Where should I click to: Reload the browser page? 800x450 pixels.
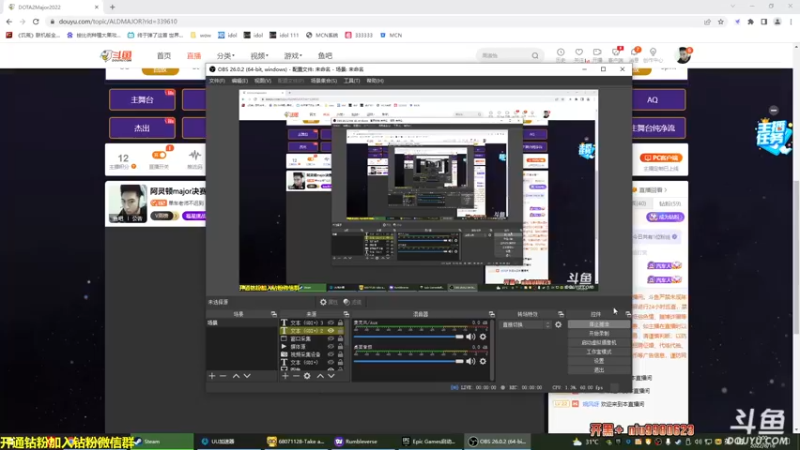point(36,21)
